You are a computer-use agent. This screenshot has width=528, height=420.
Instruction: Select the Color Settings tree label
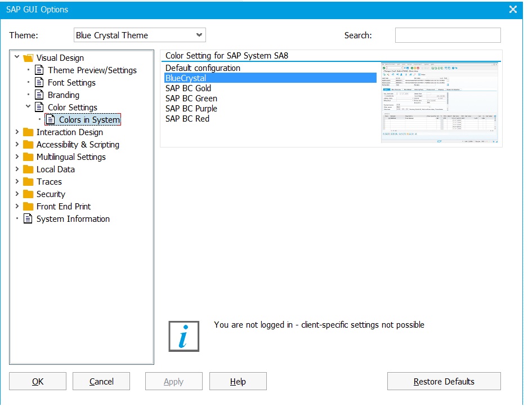pyautogui.click(x=73, y=107)
